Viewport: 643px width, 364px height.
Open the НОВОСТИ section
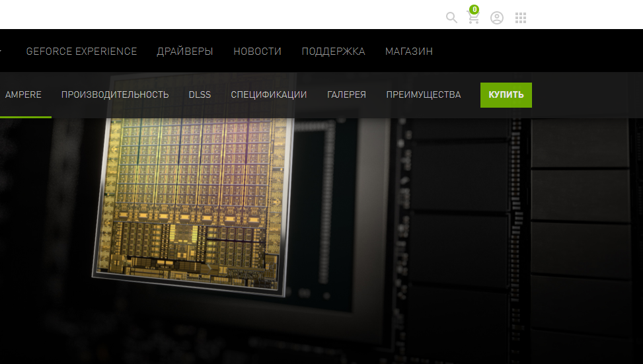click(x=258, y=52)
